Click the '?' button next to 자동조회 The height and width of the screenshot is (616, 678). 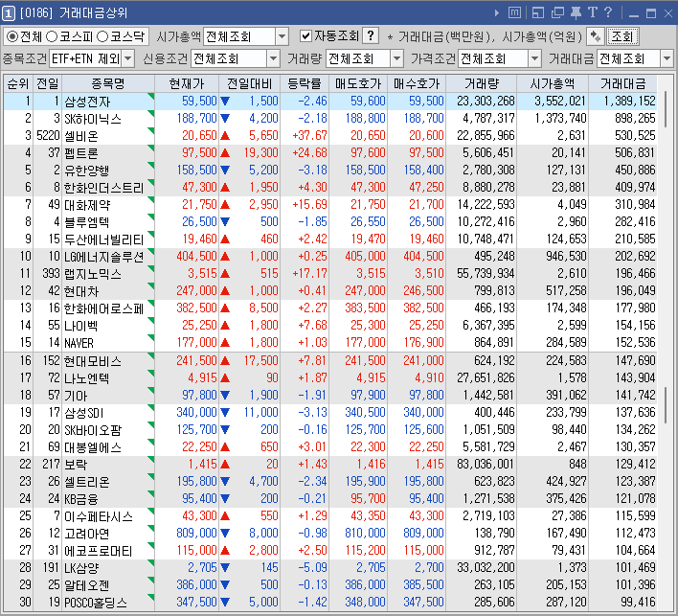tap(371, 35)
